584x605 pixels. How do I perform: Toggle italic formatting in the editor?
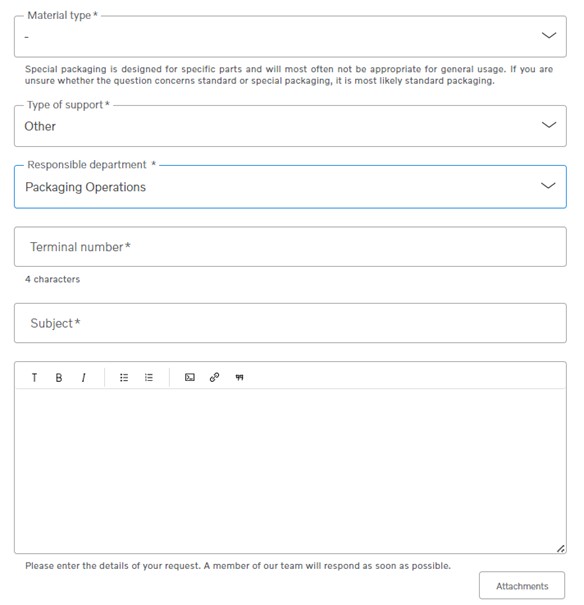tap(83, 377)
